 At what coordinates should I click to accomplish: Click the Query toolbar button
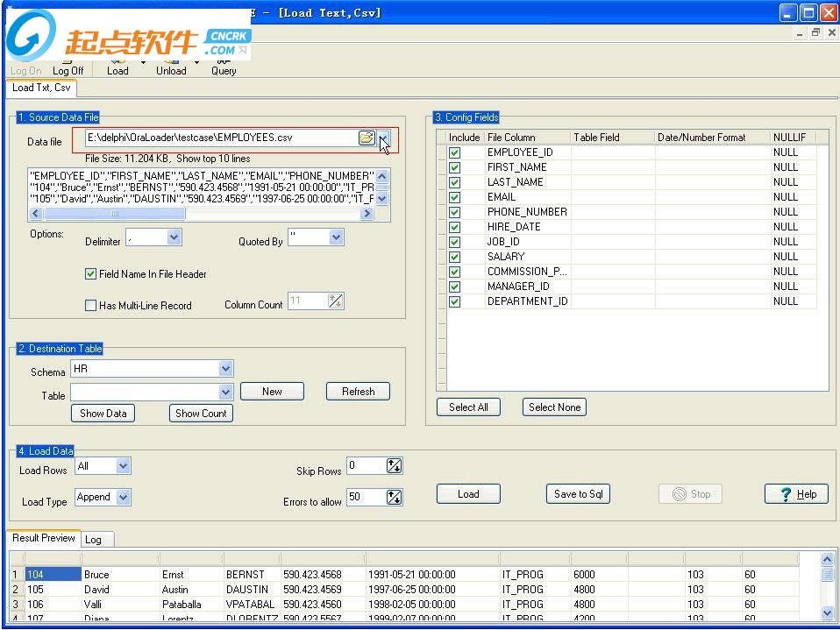point(224,70)
